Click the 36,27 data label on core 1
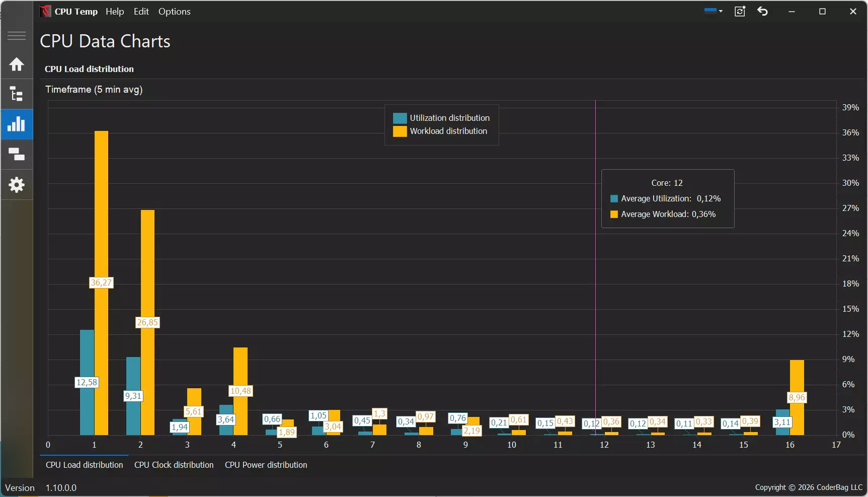The width and height of the screenshot is (868, 497). click(x=101, y=282)
